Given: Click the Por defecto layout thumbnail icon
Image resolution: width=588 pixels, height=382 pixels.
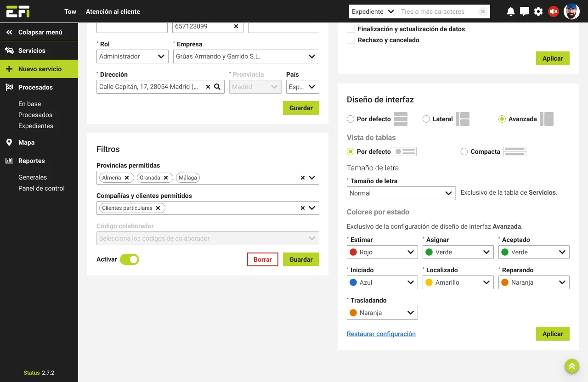Looking at the screenshot, I should (401, 119).
